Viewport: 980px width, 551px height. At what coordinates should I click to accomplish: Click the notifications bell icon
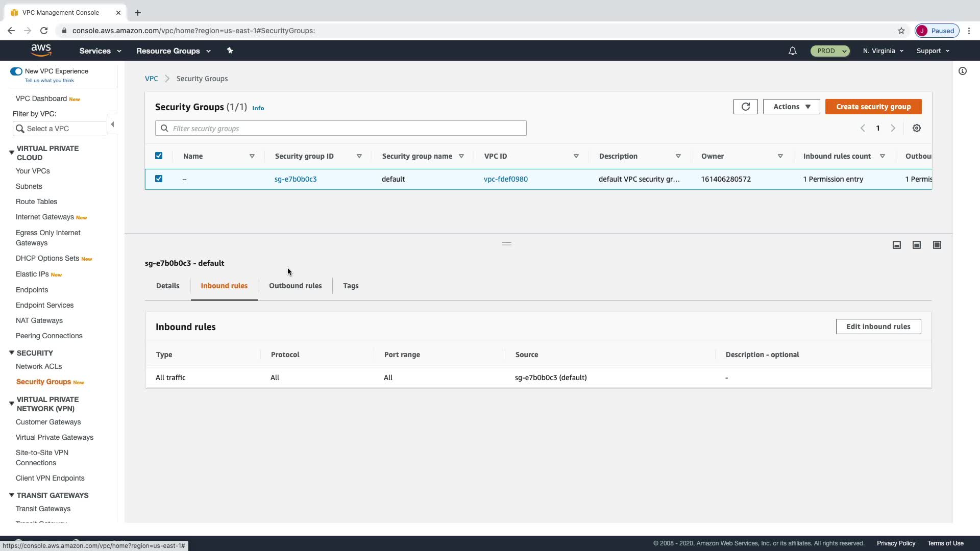coord(792,51)
